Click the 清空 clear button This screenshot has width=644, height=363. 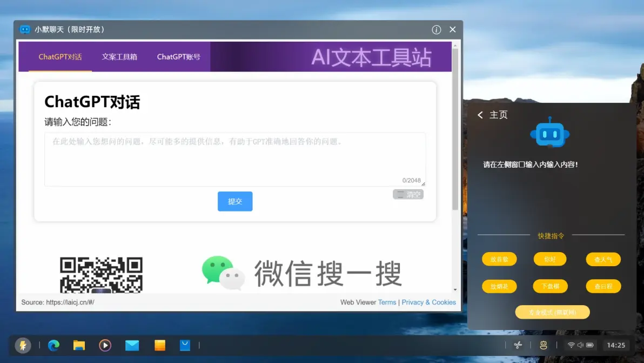click(x=408, y=194)
